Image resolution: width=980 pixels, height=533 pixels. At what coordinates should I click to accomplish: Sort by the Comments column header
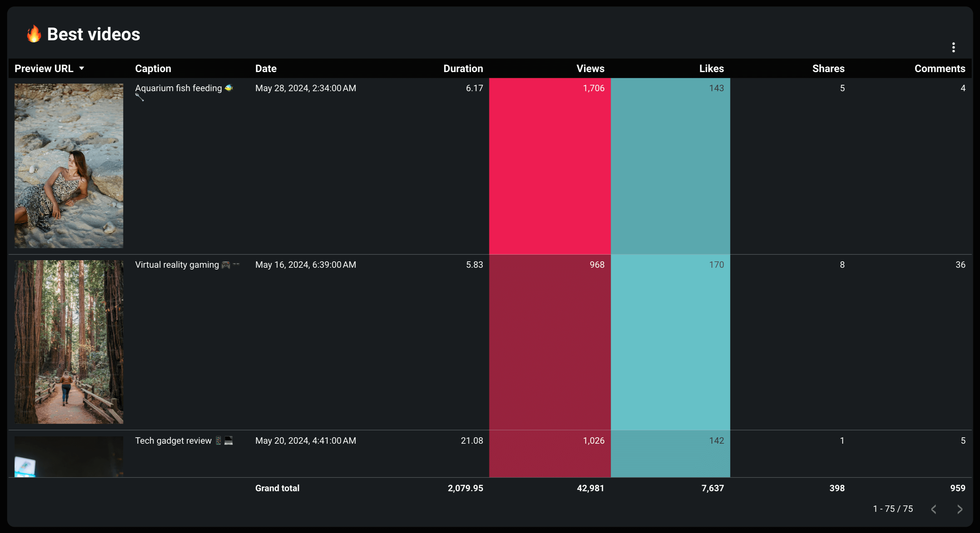click(x=940, y=68)
